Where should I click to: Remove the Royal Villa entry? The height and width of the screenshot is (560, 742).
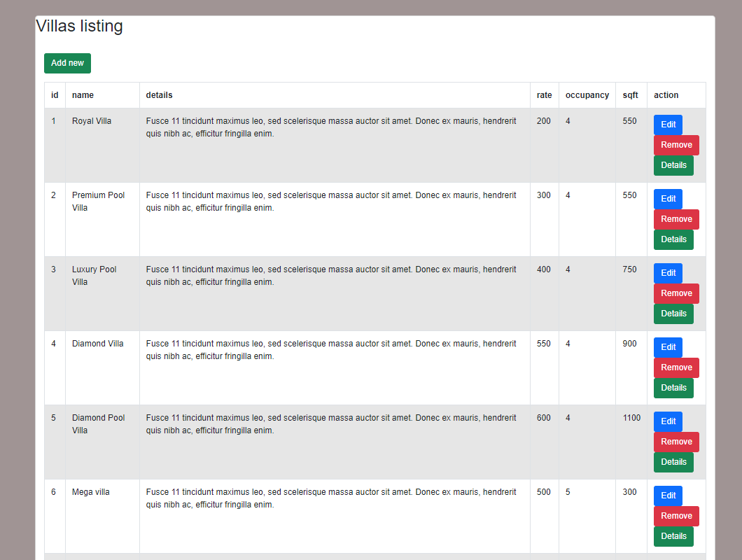(676, 145)
